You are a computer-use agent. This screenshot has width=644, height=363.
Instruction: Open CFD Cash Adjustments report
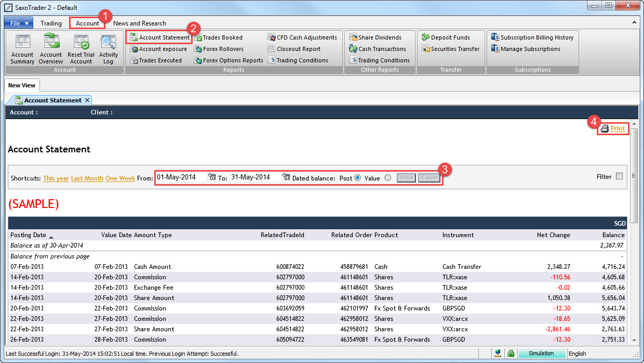(x=302, y=37)
